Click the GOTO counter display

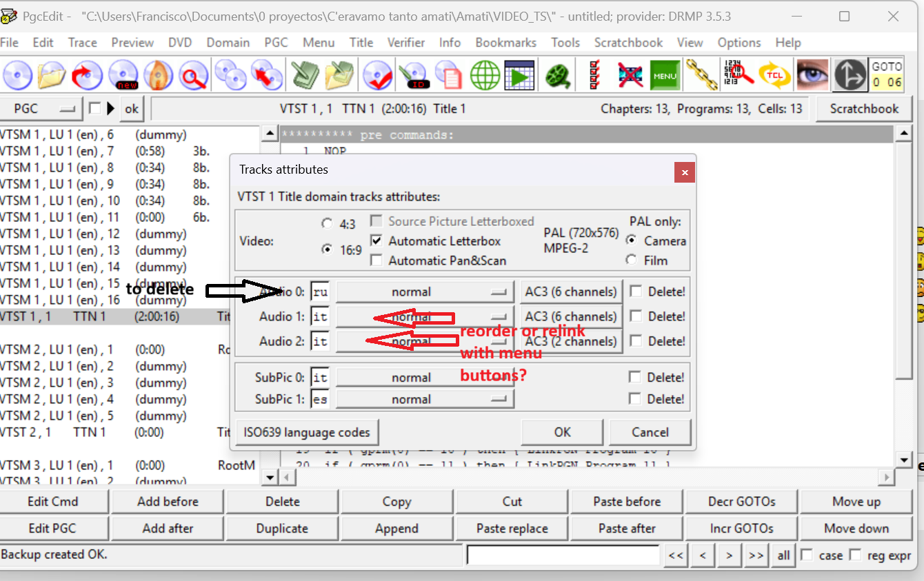pos(886,75)
